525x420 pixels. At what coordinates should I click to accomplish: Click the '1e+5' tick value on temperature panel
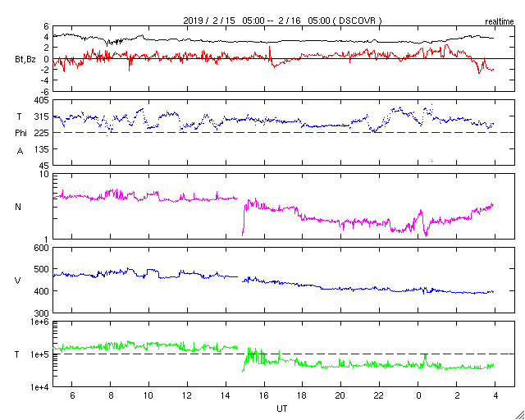point(39,354)
